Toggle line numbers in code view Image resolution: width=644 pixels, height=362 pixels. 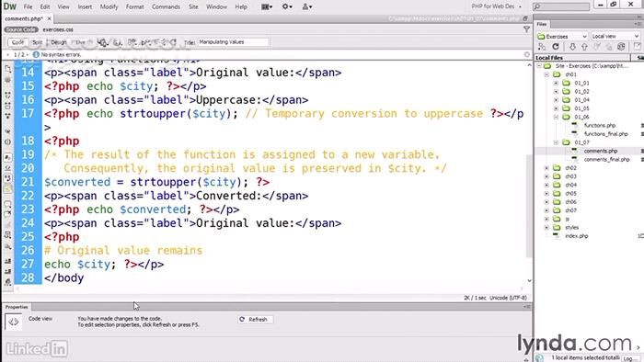[x=7, y=157]
